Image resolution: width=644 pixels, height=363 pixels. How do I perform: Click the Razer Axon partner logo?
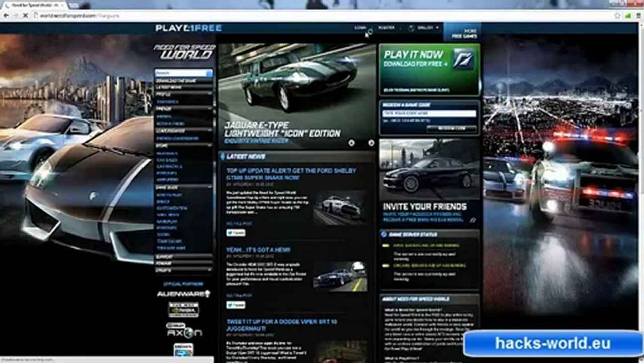click(184, 330)
